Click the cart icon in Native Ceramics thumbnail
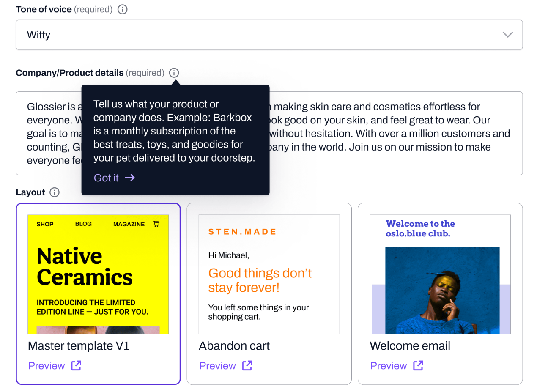This screenshot has width=537, height=392. 156,224
